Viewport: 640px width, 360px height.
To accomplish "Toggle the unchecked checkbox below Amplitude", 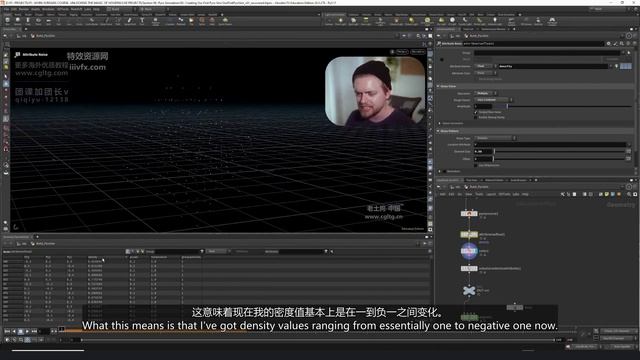I will pyautogui.click(x=476, y=117).
